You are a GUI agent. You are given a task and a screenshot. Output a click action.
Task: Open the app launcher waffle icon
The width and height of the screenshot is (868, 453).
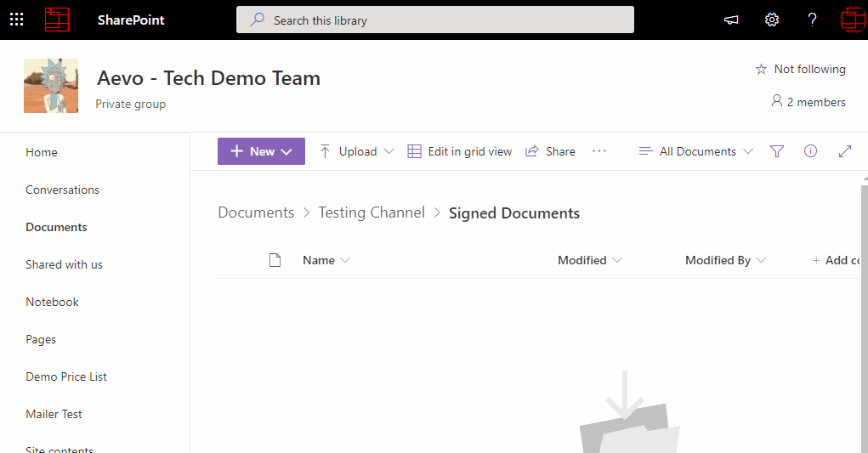click(x=17, y=20)
